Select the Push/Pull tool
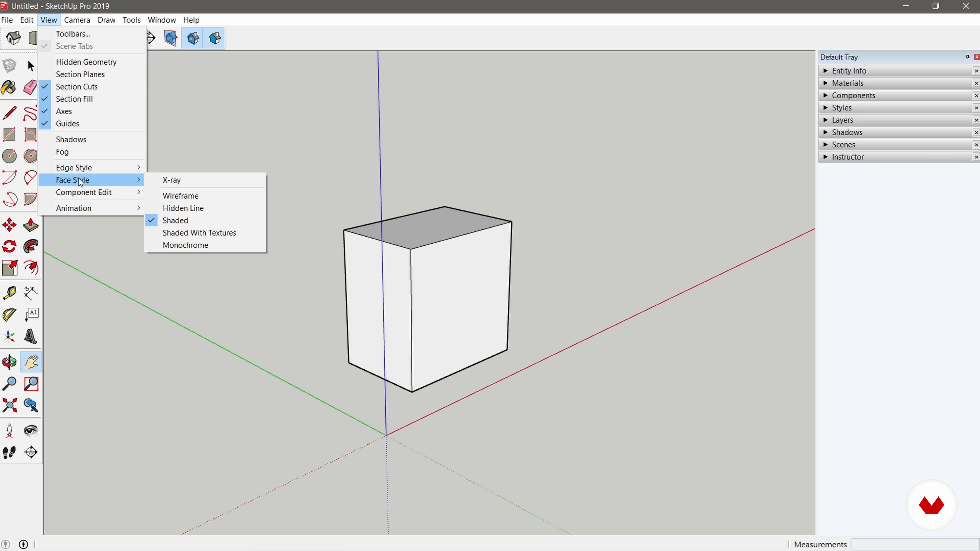The height and width of the screenshot is (551, 980). point(31,225)
